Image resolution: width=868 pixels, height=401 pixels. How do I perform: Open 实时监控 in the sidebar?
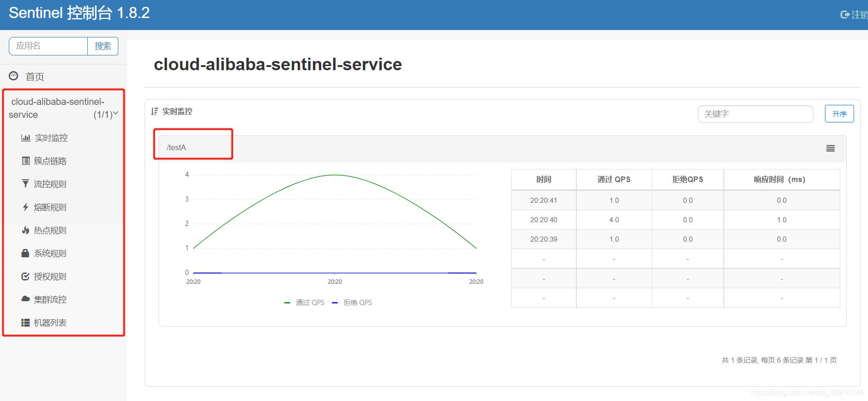pyautogui.click(x=51, y=138)
